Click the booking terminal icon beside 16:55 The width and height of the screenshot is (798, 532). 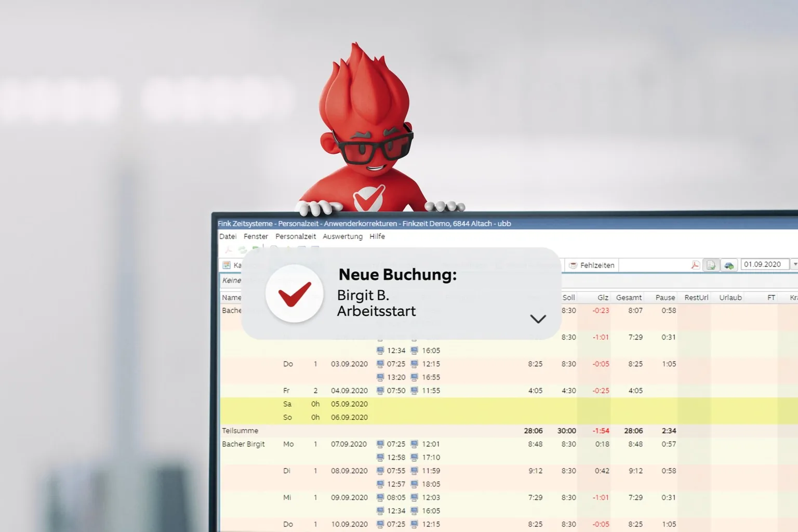[x=414, y=377]
